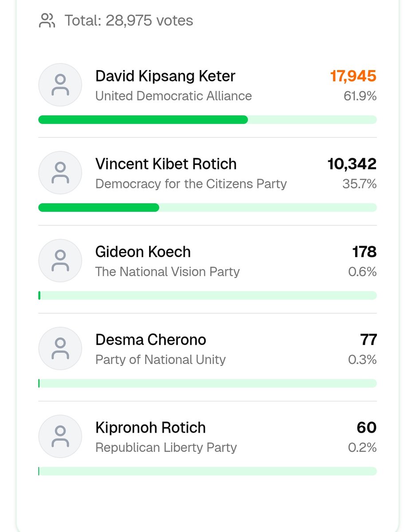Viewport: 416px width, 532px height.
Task: Click the 10,342 vote count
Action: tap(352, 164)
